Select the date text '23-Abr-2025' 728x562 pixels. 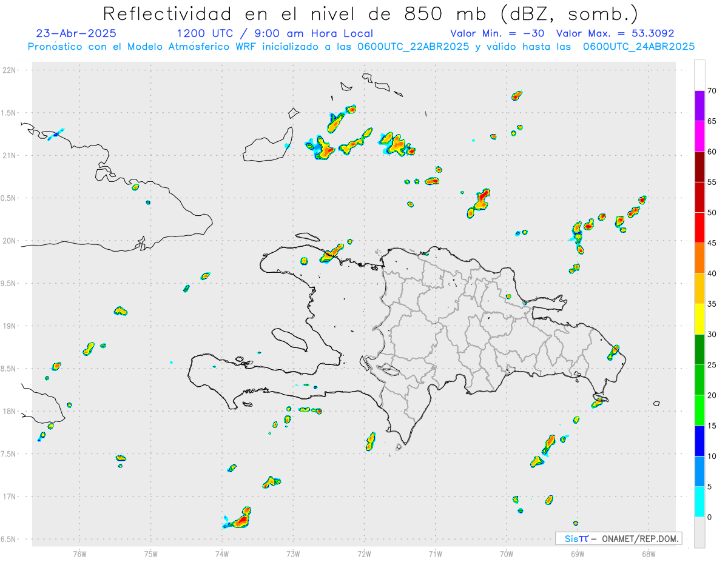coord(76,33)
